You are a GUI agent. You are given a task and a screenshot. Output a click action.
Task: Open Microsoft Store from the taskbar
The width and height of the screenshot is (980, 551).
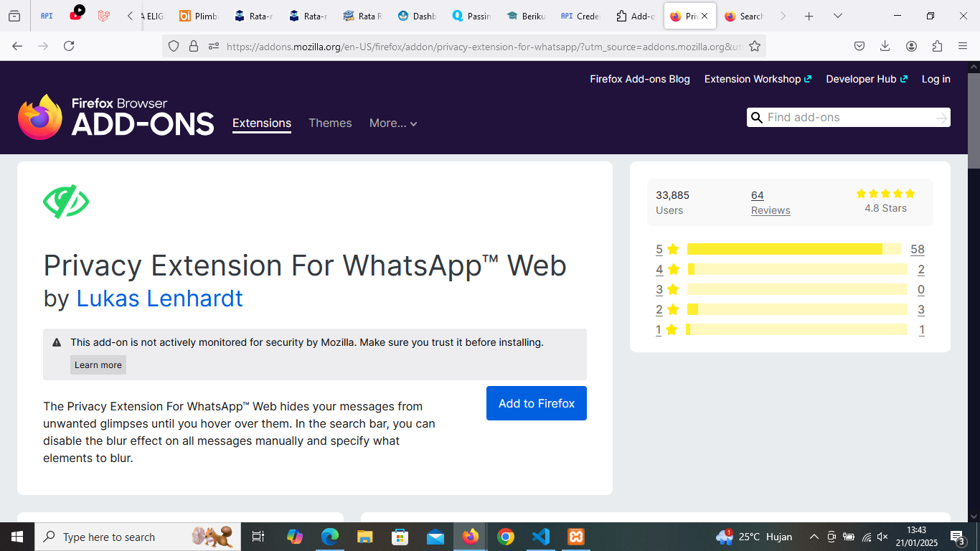[x=400, y=537]
